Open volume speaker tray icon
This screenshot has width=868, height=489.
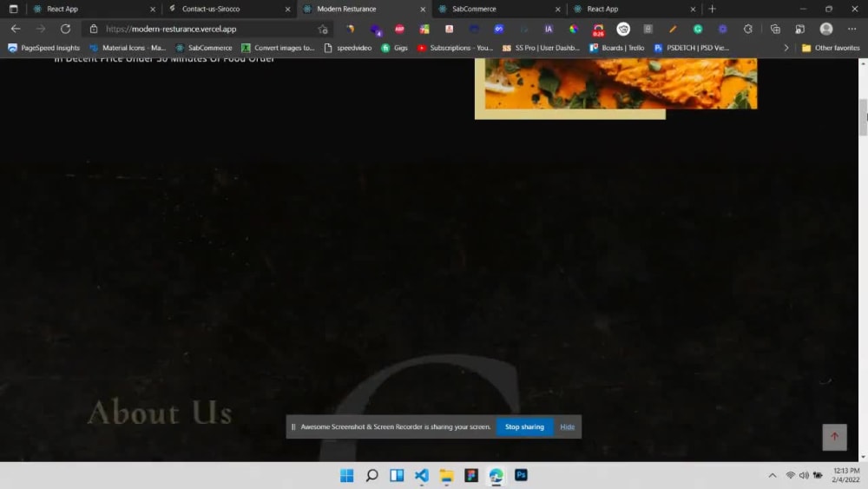(x=804, y=475)
